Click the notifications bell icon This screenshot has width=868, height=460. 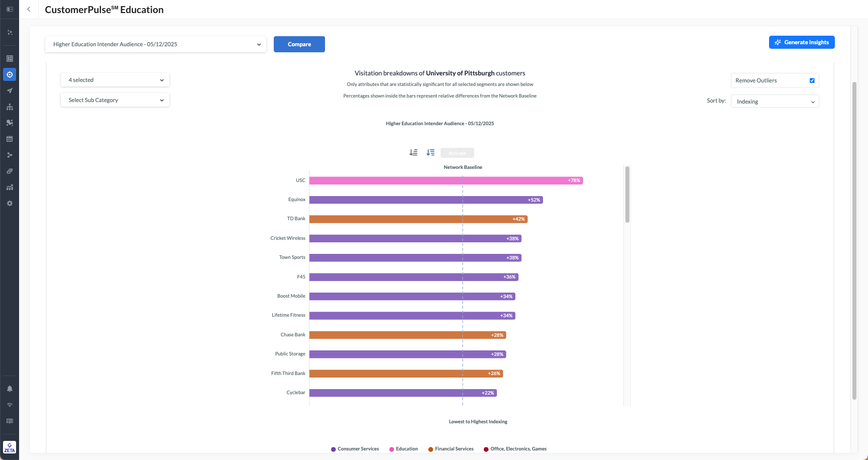point(10,389)
